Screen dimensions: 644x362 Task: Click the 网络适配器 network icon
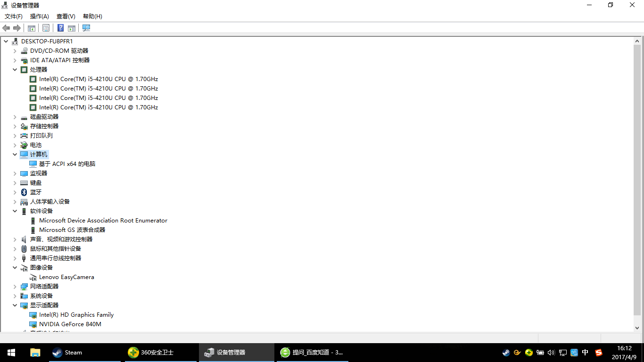click(24, 286)
